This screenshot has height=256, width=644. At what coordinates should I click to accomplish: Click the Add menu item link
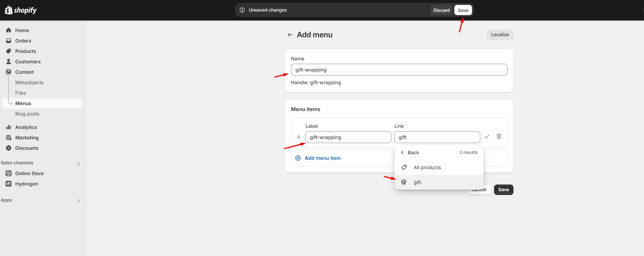click(x=322, y=158)
